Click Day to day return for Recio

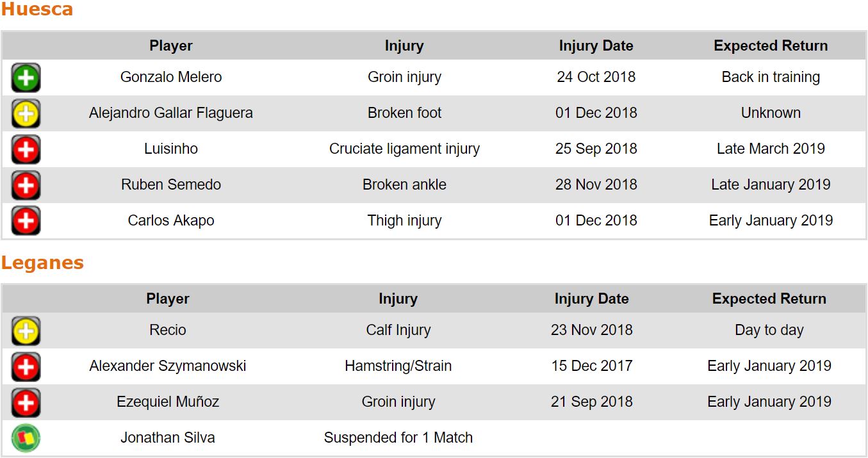tap(769, 330)
